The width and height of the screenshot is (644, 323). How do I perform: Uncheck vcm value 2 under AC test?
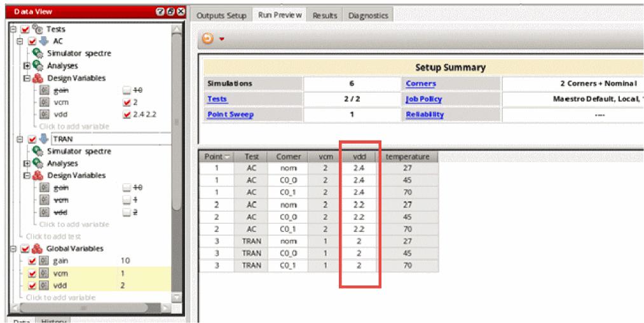pos(127,102)
